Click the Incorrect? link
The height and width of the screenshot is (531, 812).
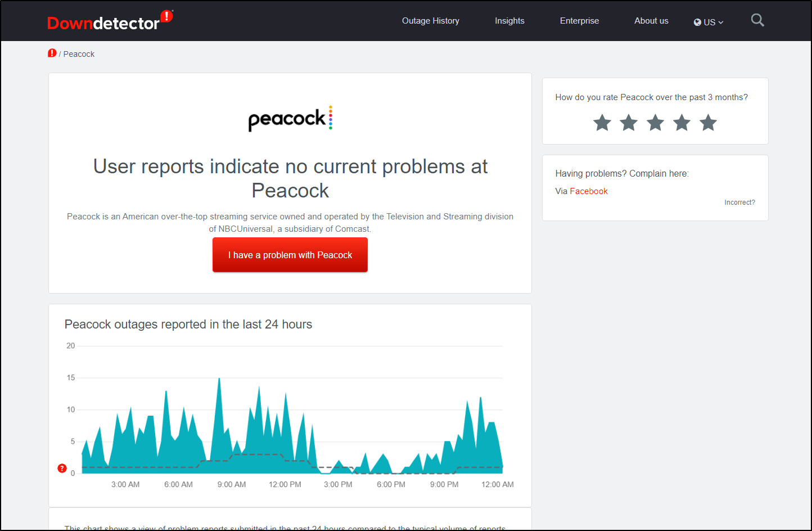739,202
